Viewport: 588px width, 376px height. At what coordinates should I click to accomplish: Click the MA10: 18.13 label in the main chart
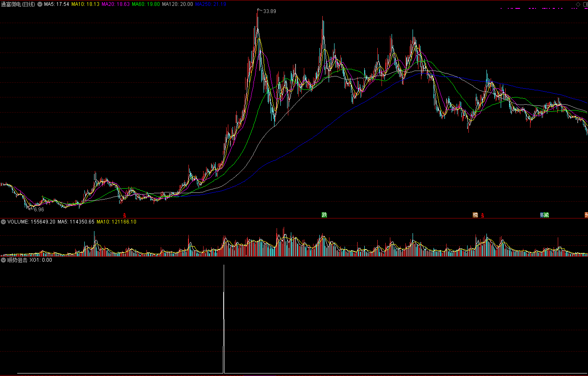pyautogui.click(x=85, y=4)
